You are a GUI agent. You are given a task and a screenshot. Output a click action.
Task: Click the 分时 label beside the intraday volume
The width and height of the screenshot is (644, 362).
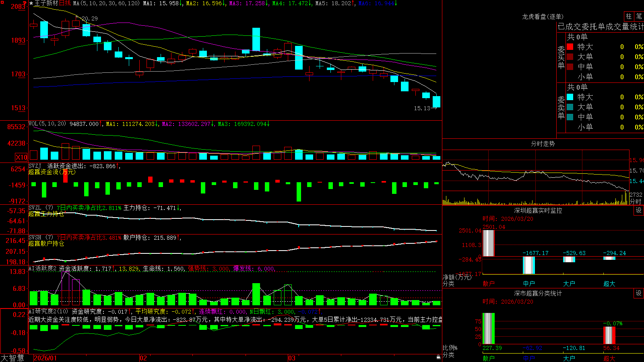636,201
